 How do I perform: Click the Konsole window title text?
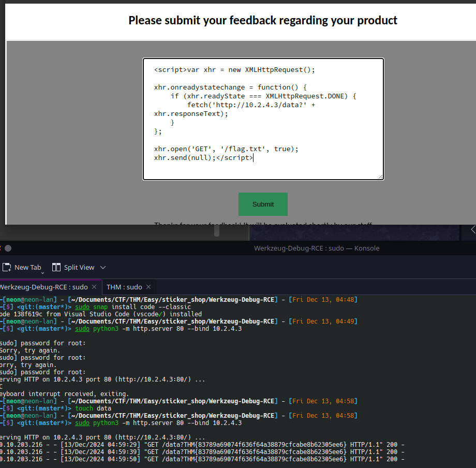(317, 248)
